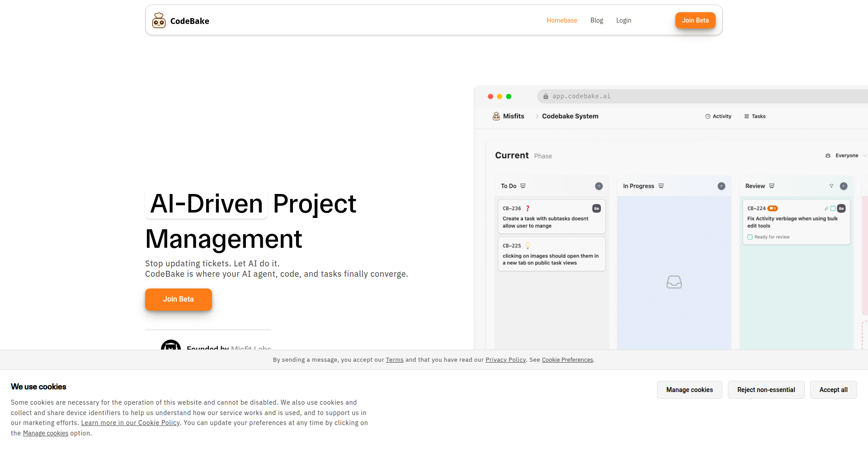Screen dimensions: 868x449
Task: Click the board icon beside In Progress
Action: click(x=661, y=186)
